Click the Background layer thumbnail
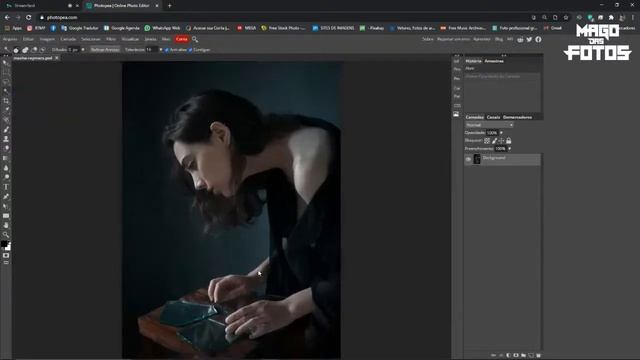The image size is (640, 360). 477,159
